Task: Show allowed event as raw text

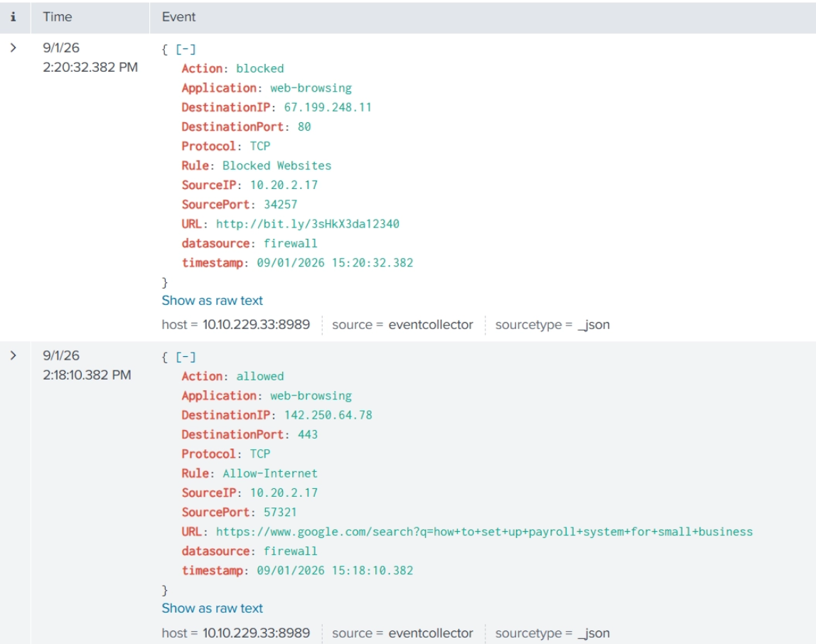Action: coord(213,608)
